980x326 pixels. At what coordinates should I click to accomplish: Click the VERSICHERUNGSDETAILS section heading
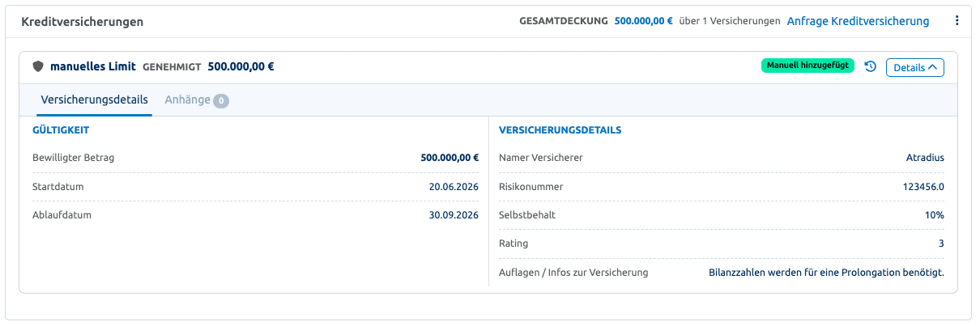click(560, 130)
